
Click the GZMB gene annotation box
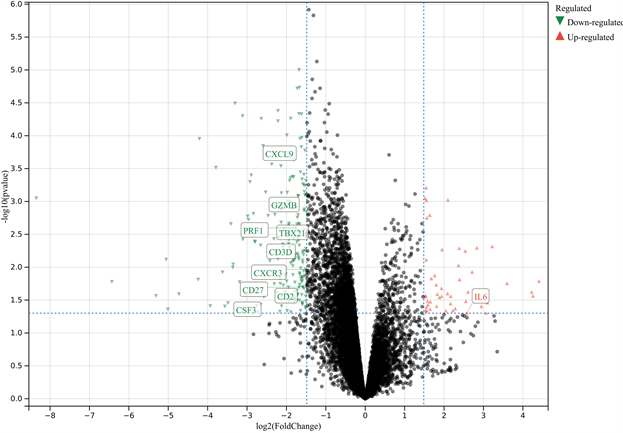[x=283, y=205]
